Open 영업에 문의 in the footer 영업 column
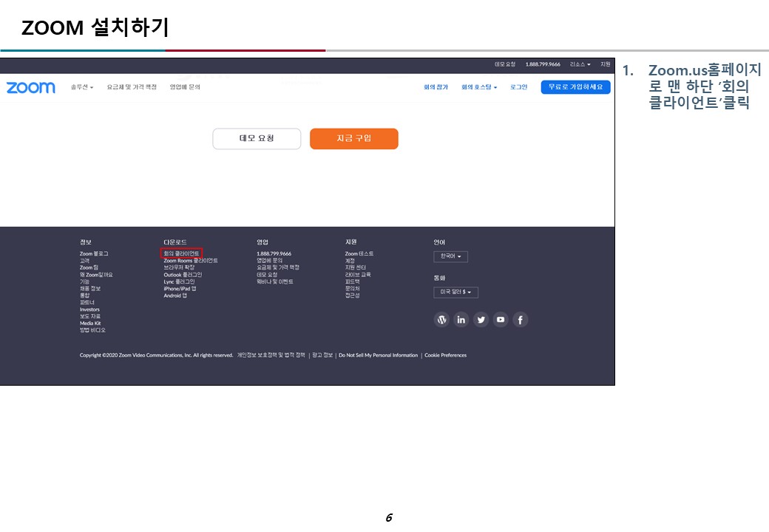This screenshot has width=769, height=532. coord(270,261)
